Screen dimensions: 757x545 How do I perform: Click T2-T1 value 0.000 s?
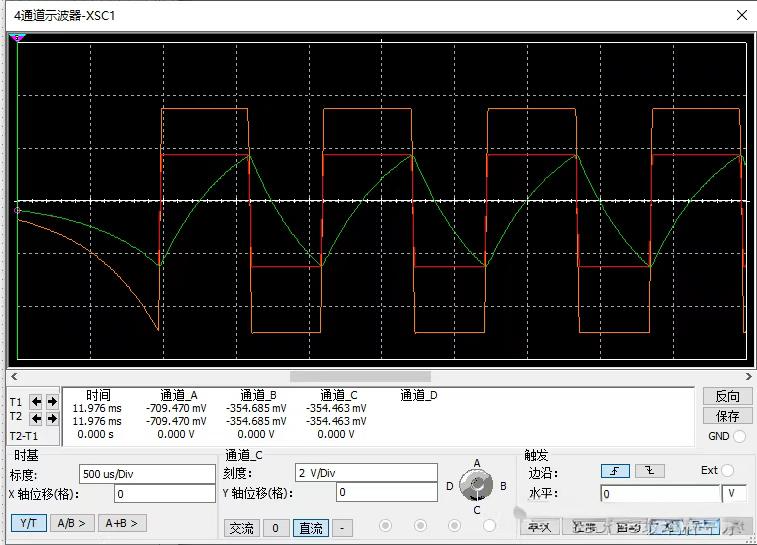point(96,434)
